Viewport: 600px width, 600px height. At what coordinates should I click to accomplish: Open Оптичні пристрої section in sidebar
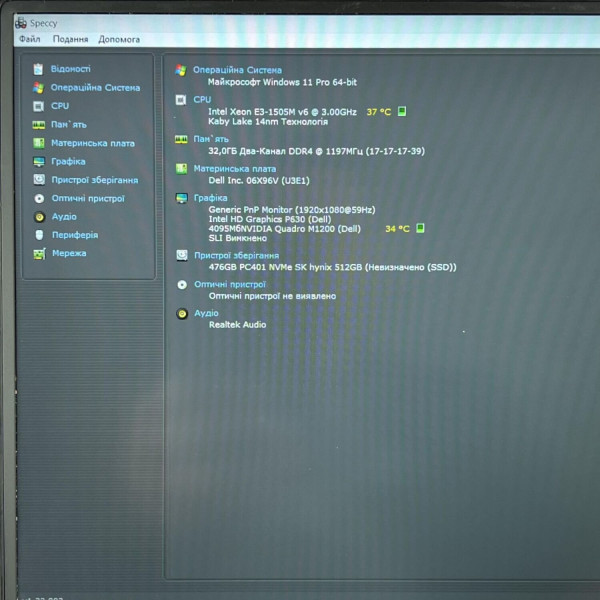(x=88, y=198)
